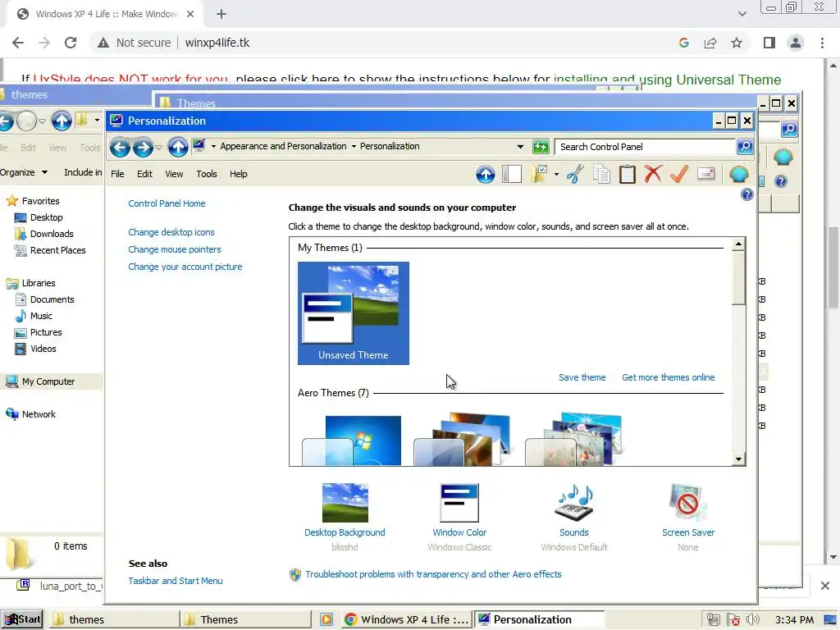The height and width of the screenshot is (630, 840).
Task: Click the red X Delete icon
Action: [652, 174]
